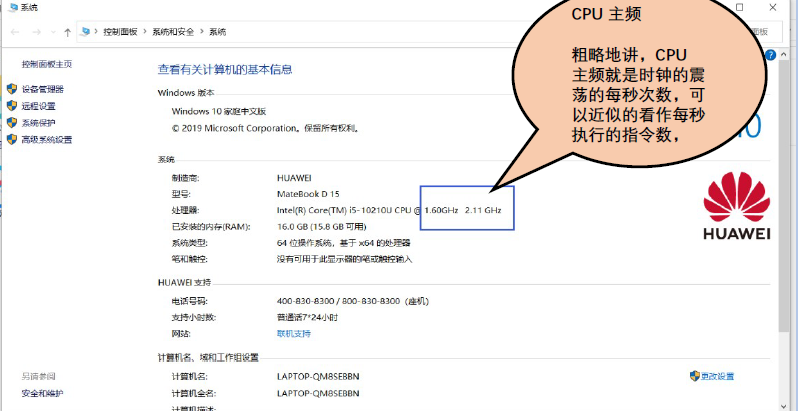Click the Forward navigation arrow
798x411 pixels.
pos(36,32)
